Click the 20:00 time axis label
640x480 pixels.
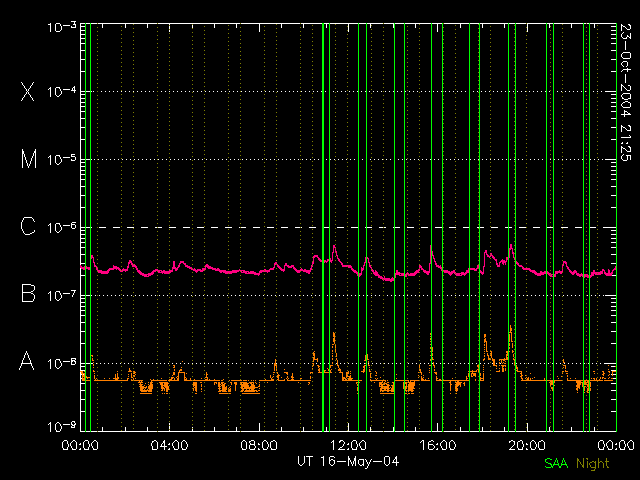point(527,445)
